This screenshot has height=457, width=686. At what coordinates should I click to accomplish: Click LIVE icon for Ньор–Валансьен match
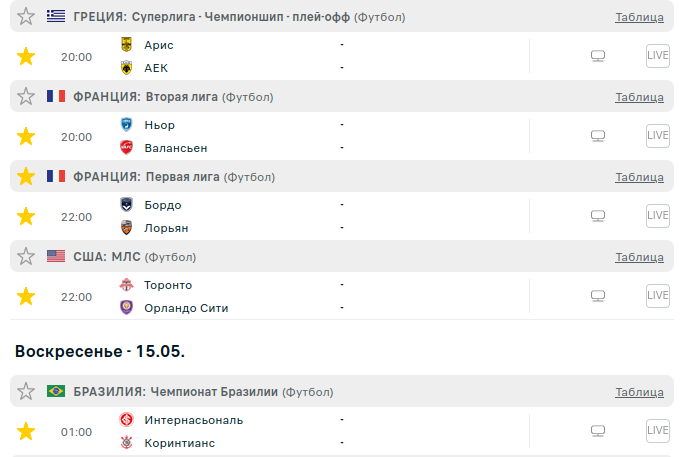[657, 136]
